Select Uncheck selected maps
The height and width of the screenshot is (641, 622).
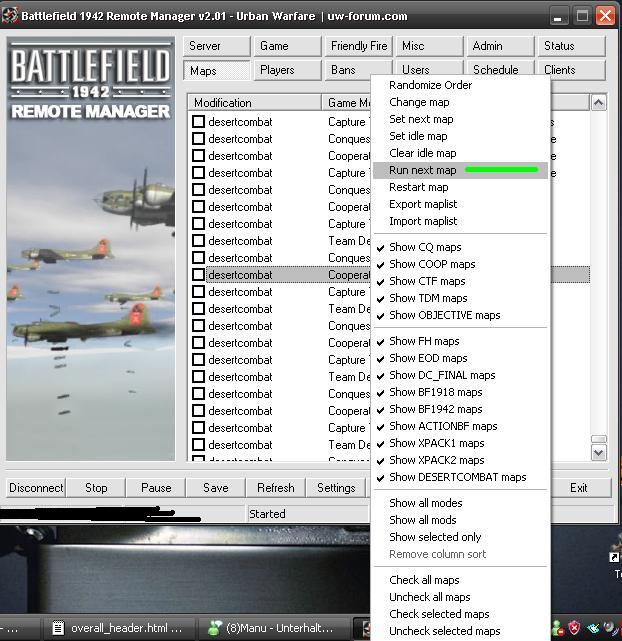460,631
